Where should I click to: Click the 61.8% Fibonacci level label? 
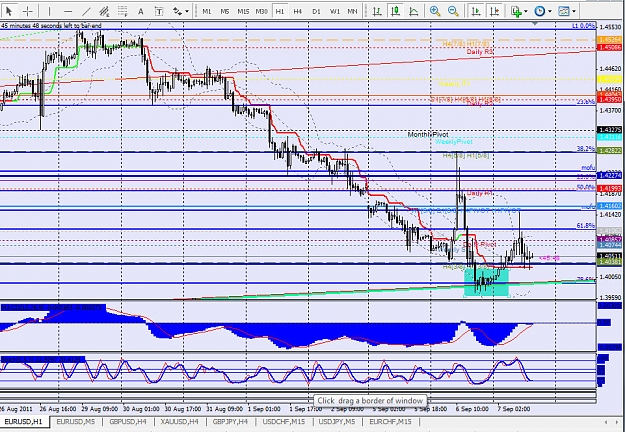point(586,226)
